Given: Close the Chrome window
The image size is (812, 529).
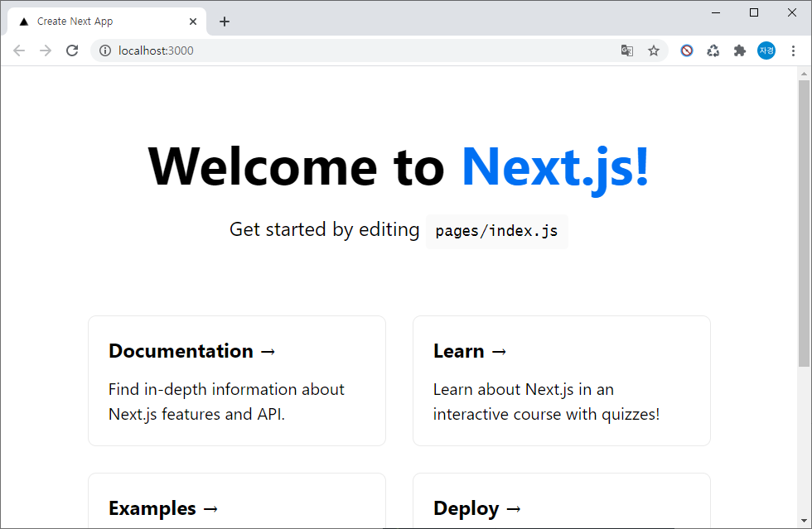Looking at the screenshot, I should click(792, 13).
